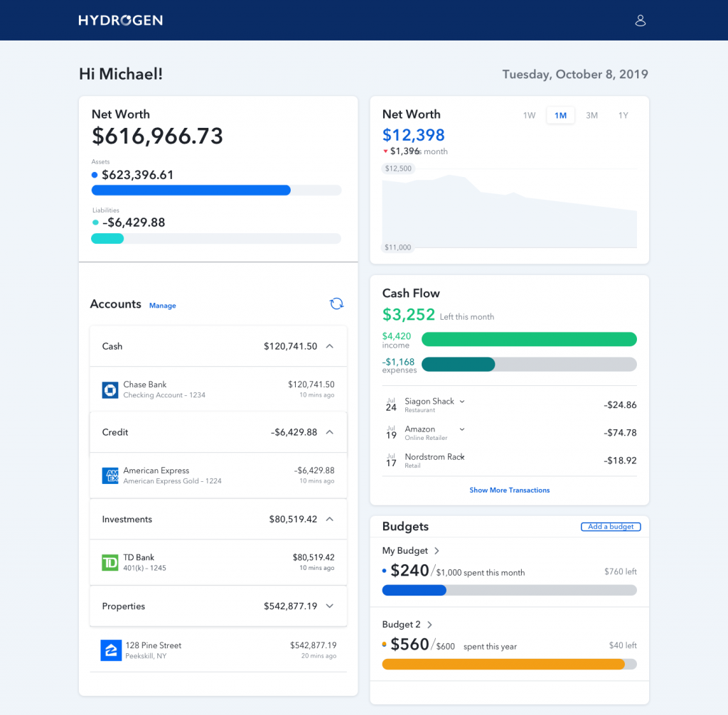Click Show More Transactions link
The width and height of the screenshot is (728, 715).
(509, 490)
